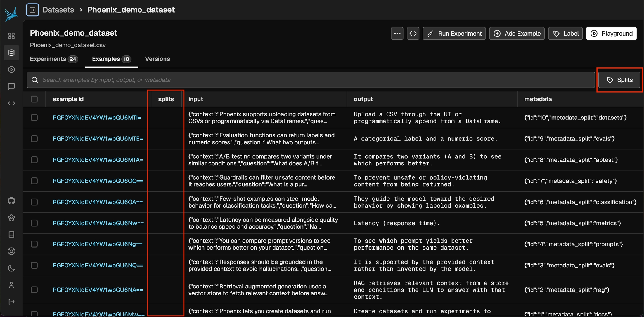This screenshot has width=644, height=317.
Task: Click the Run Experiment button
Action: point(454,34)
